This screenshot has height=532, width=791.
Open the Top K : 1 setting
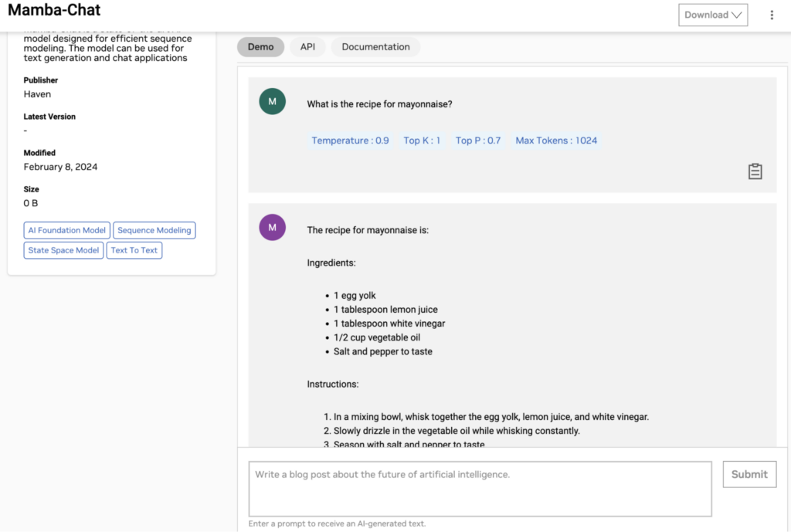[422, 140]
